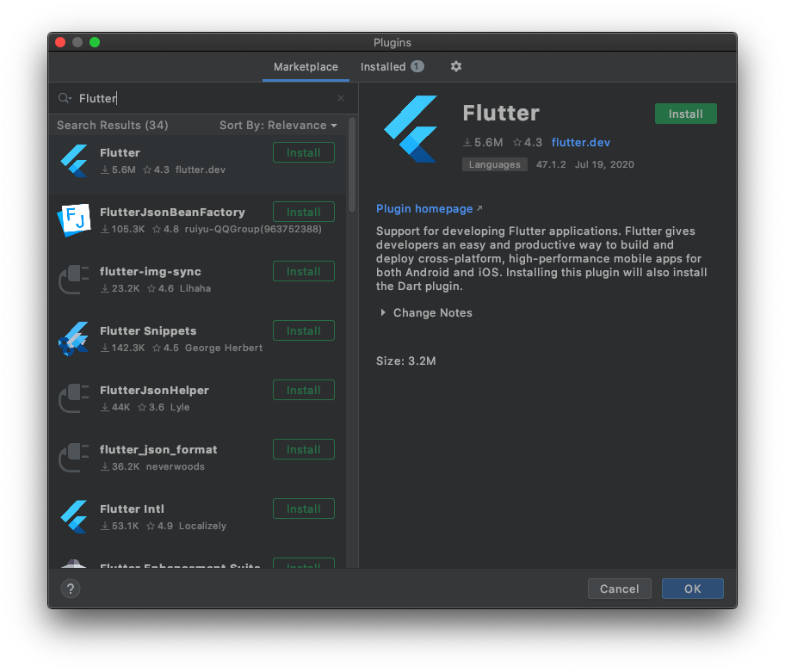Click the star rating icon beside 4.3 in details
Viewport: 785px width, 672px height.
click(x=517, y=143)
